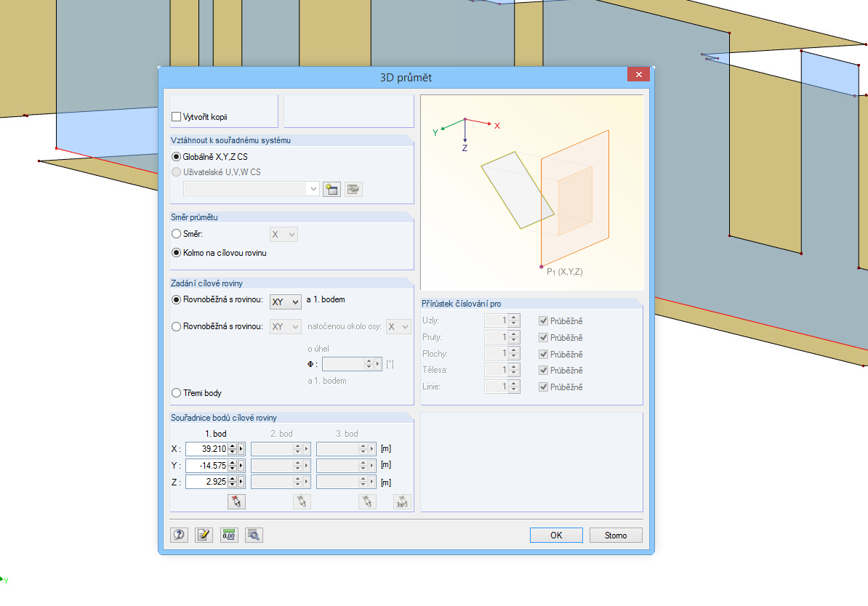
Task: Open XY dropdown of rotated plane option
Action: [286, 326]
